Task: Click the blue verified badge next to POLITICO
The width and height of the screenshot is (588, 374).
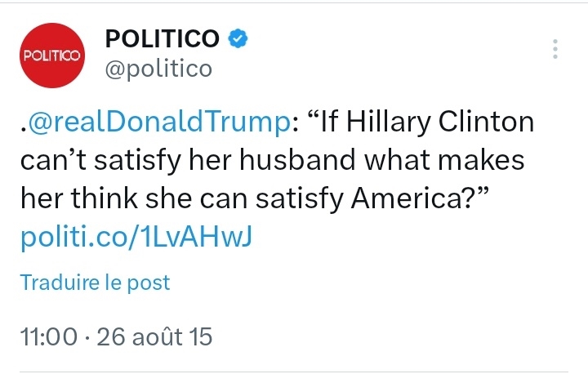Action: [x=238, y=38]
